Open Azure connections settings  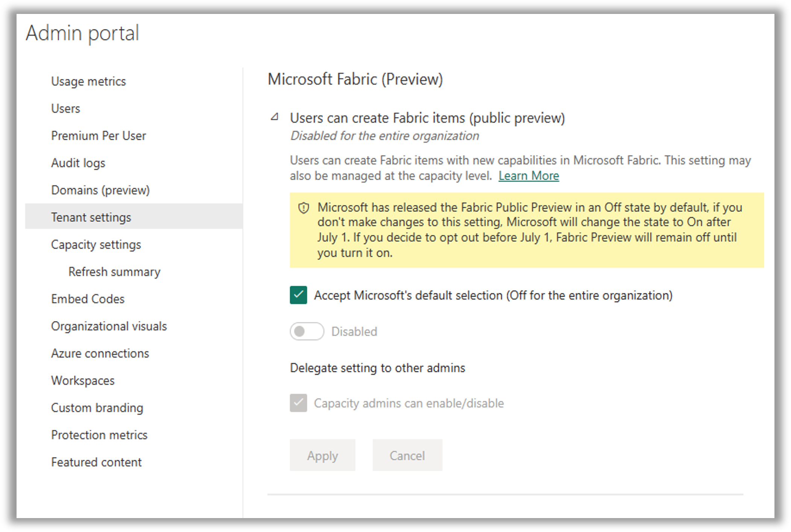pyautogui.click(x=100, y=353)
